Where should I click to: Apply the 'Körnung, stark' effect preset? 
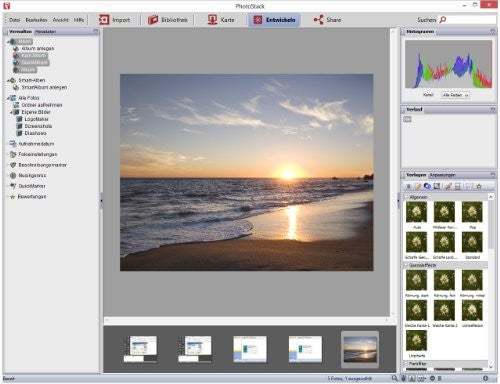point(416,280)
